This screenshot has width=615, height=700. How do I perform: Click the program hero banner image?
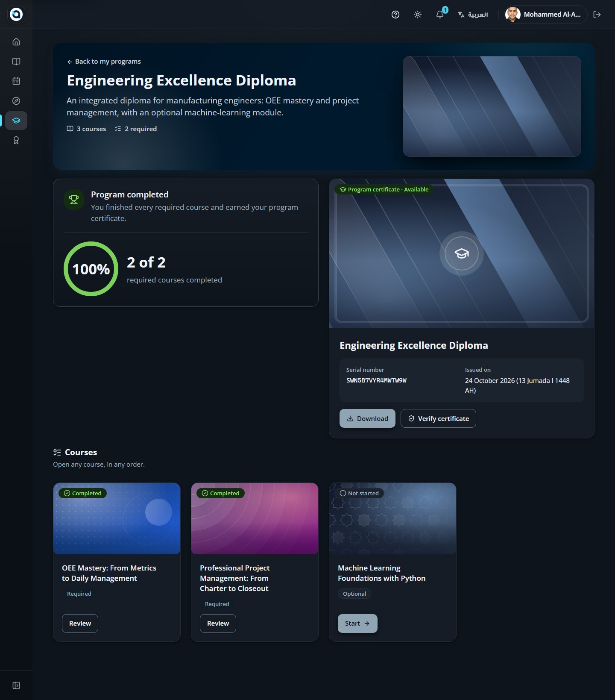(x=492, y=106)
